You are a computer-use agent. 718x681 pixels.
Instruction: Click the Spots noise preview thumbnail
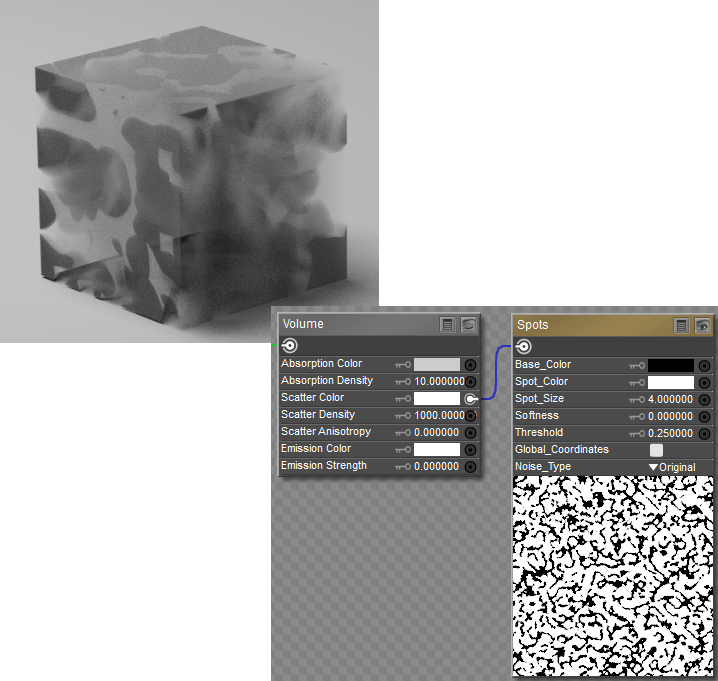tap(612, 575)
